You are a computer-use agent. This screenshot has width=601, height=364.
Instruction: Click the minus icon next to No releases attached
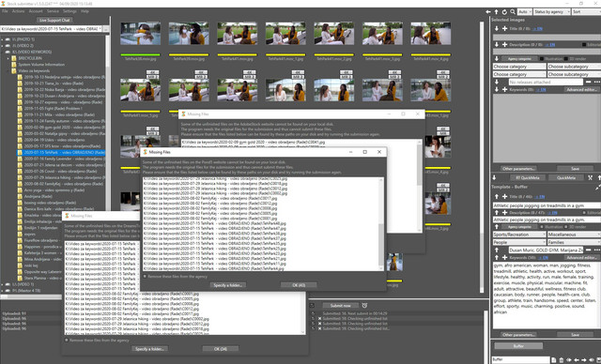pyautogui.click(x=589, y=82)
